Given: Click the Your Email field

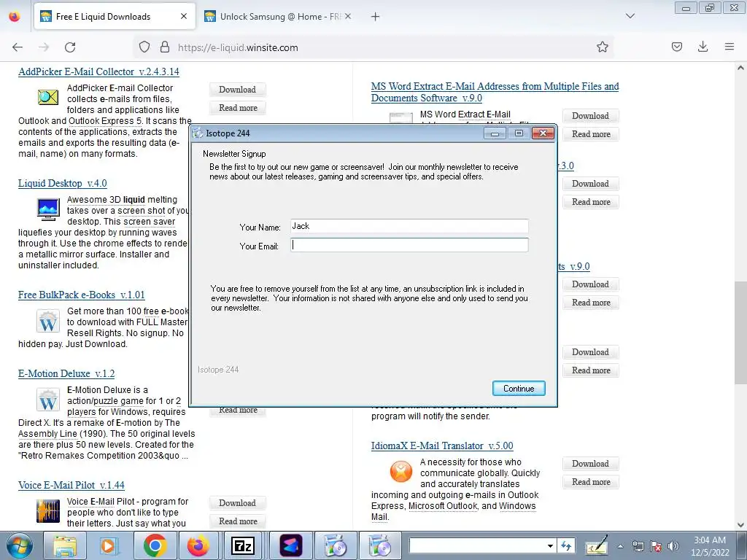Looking at the screenshot, I should coord(409,245).
